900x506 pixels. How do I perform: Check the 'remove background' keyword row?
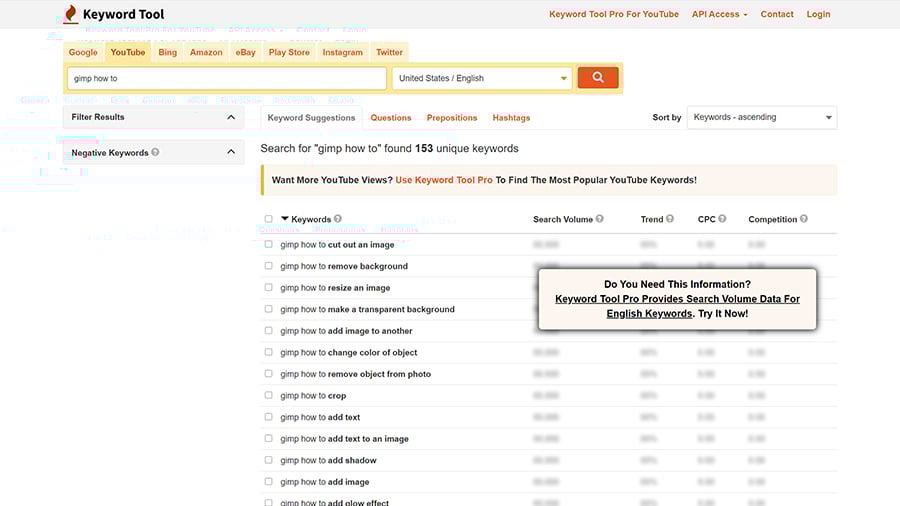(x=269, y=266)
